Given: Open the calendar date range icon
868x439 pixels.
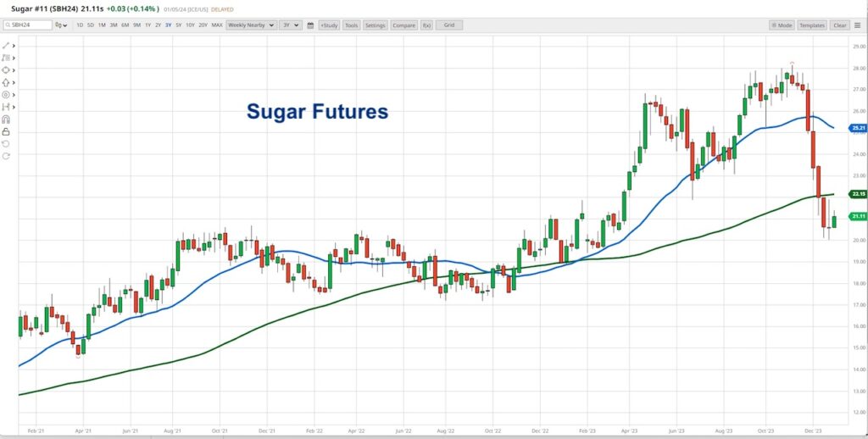Looking at the screenshot, I should 310,25.
